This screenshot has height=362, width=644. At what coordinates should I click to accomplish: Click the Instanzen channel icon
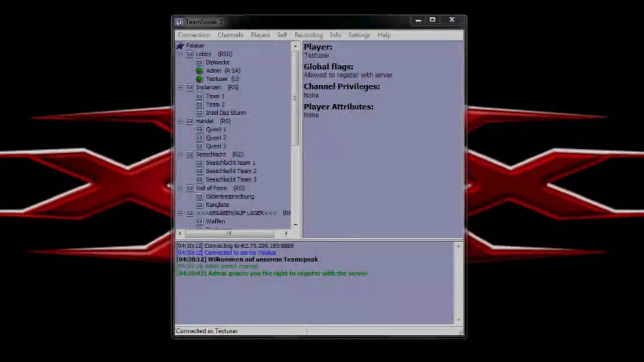(x=190, y=87)
